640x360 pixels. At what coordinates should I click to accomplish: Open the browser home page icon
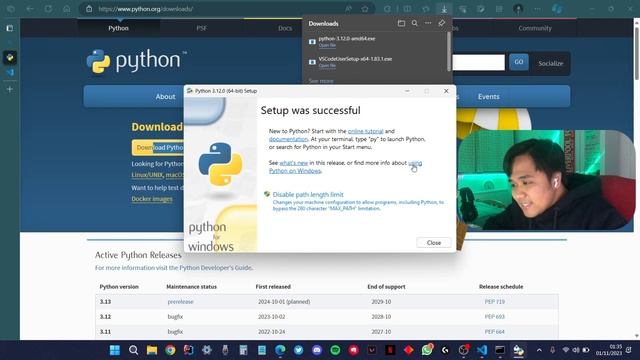67,9
